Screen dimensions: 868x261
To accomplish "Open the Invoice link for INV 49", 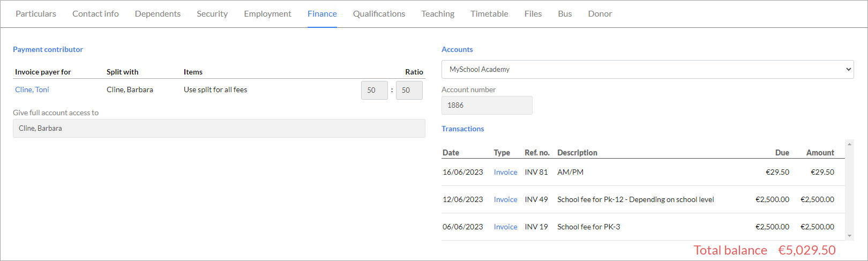I will [x=505, y=199].
